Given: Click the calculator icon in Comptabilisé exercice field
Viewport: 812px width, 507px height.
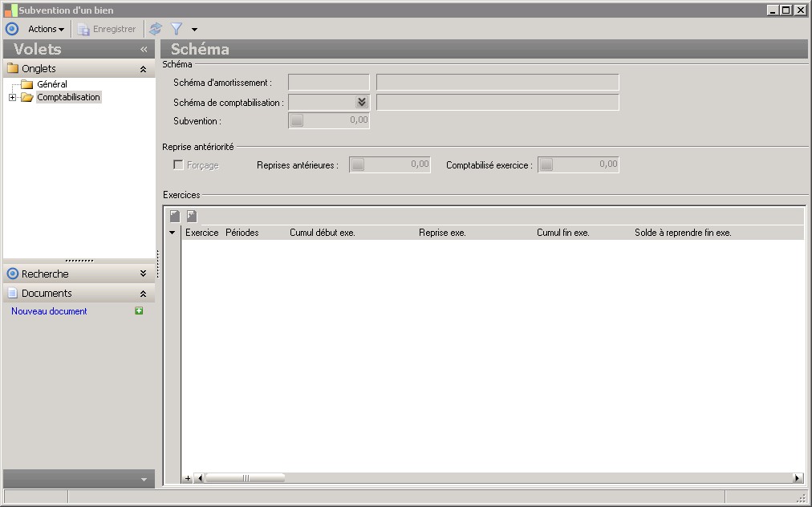Looking at the screenshot, I should click(546, 165).
